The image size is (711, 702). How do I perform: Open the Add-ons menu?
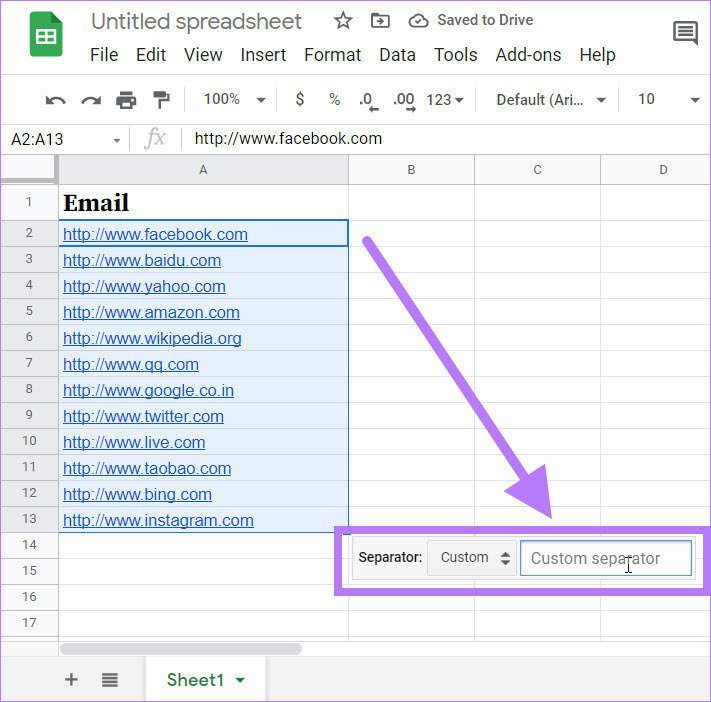click(x=528, y=55)
